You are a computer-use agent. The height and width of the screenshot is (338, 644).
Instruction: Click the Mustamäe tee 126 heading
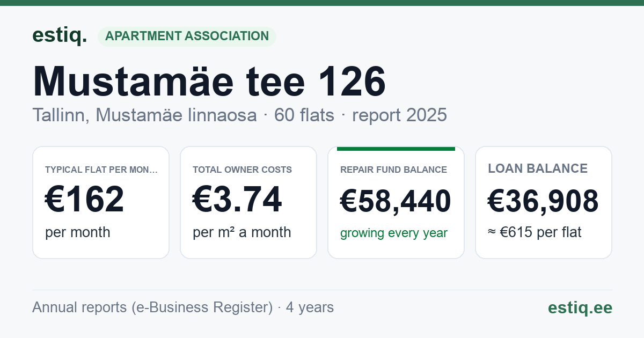click(x=209, y=82)
